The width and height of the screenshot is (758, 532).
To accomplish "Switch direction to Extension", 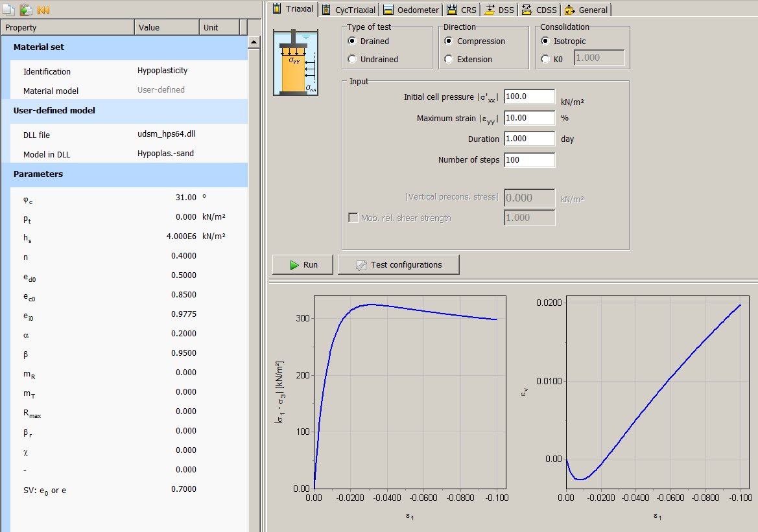I will tap(448, 59).
